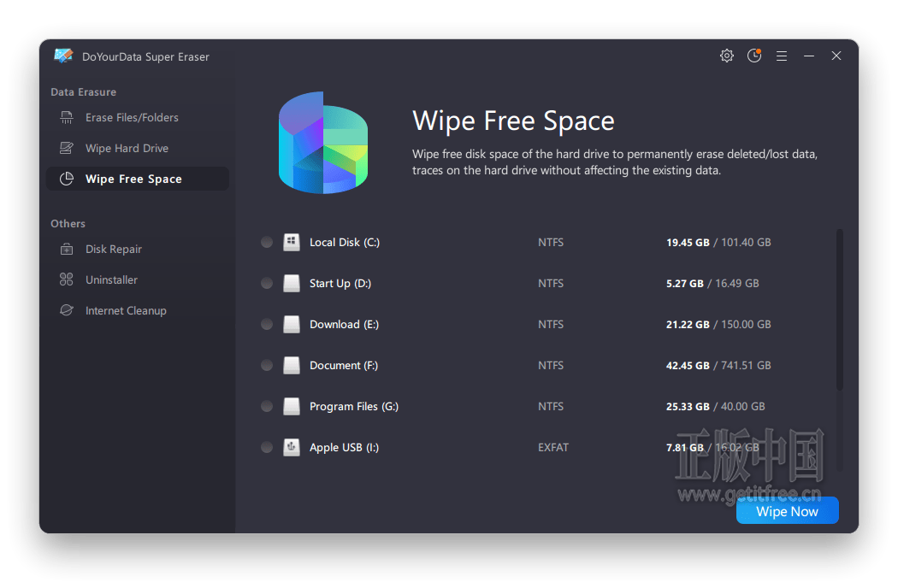The height and width of the screenshot is (588, 898).
Task: Click the Start Up (D:) drive icon
Action: coord(292,284)
